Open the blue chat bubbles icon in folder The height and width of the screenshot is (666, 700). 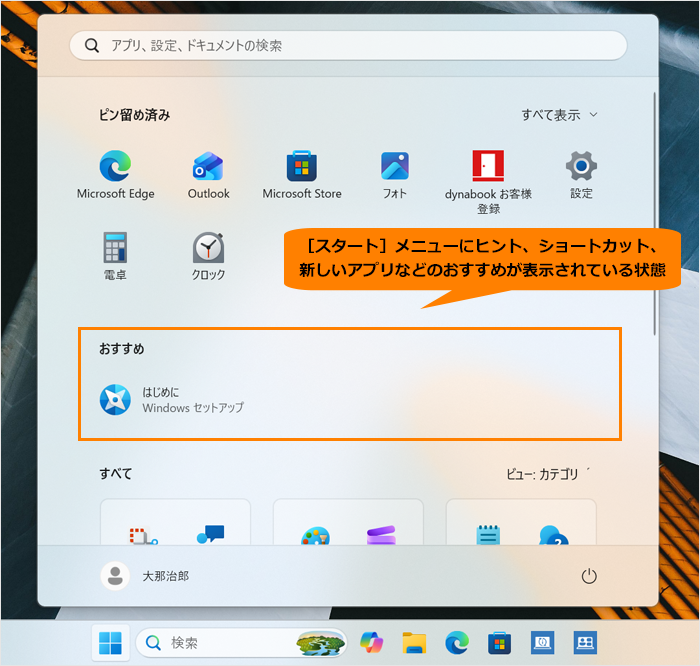point(210,534)
